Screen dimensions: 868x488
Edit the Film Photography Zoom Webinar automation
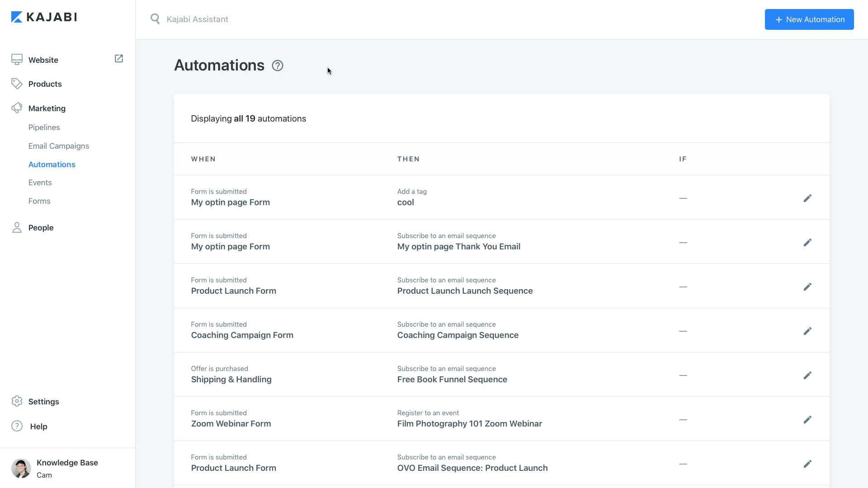point(807,420)
